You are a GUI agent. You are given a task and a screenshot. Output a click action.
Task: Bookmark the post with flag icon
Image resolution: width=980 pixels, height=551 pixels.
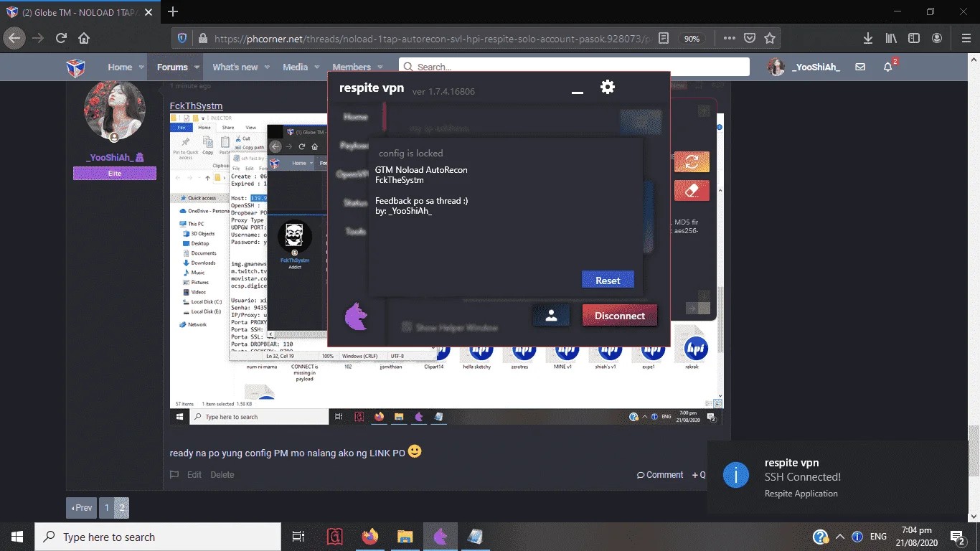pos(174,474)
